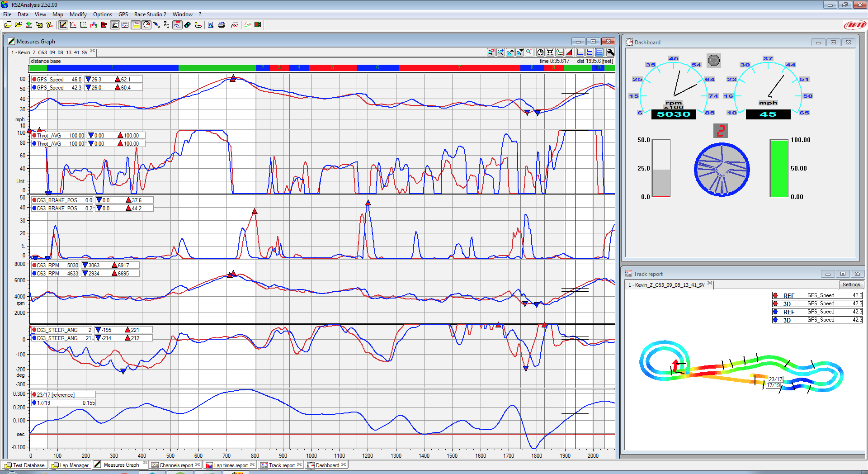
Task: Click the zoom-in plus magnifier icon
Action: point(500,52)
